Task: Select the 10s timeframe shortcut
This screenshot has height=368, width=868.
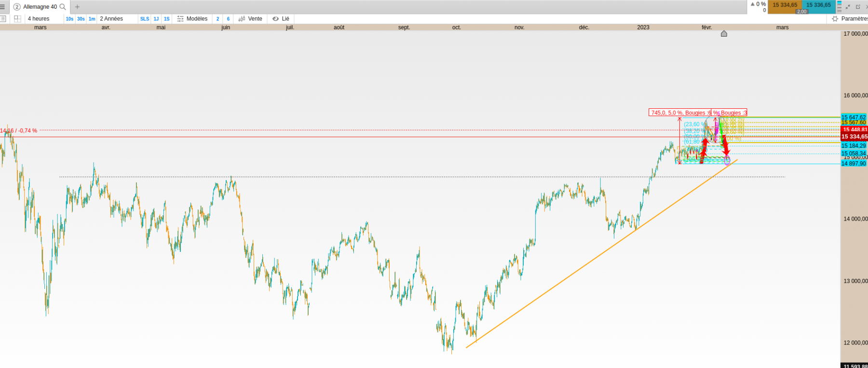Action: coord(69,19)
